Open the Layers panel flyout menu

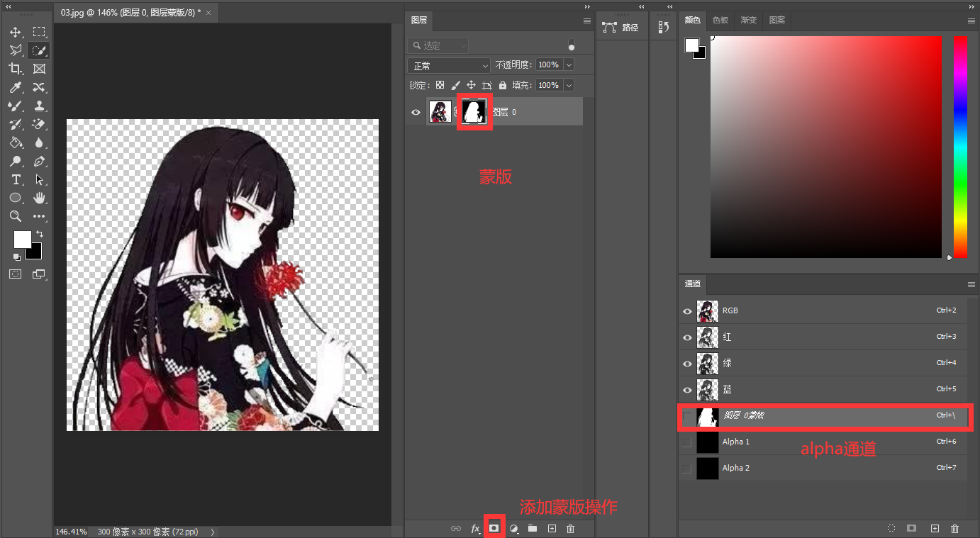(x=587, y=21)
